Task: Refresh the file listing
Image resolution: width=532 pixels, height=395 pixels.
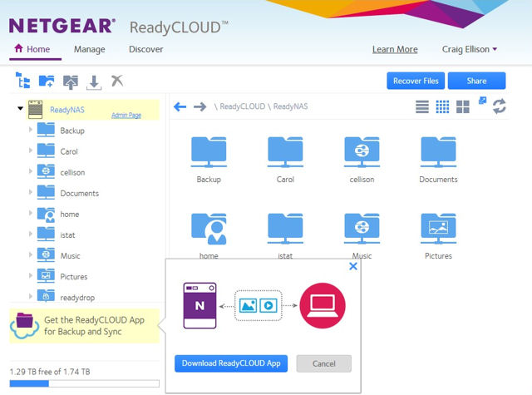Action: pyautogui.click(x=500, y=106)
